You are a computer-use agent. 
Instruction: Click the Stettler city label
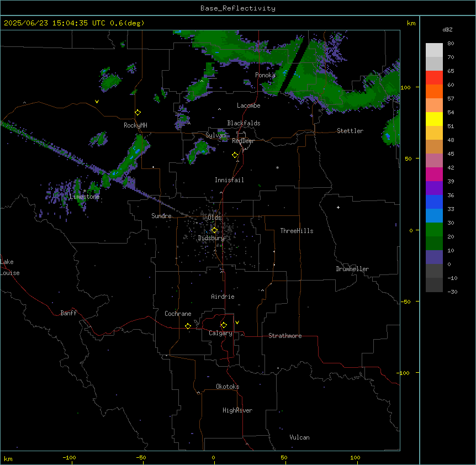pyautogui.click(x=350, y=131)
